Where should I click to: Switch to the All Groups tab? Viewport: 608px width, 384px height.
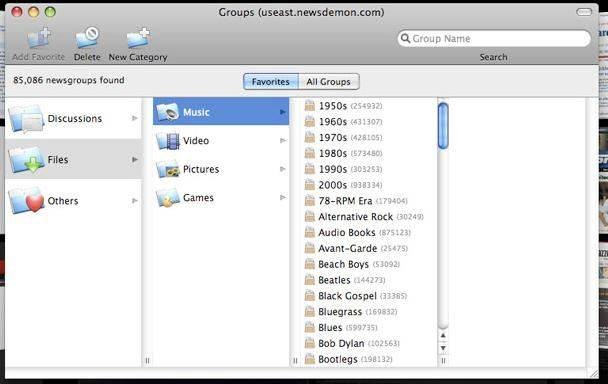(x=329, y=82)
